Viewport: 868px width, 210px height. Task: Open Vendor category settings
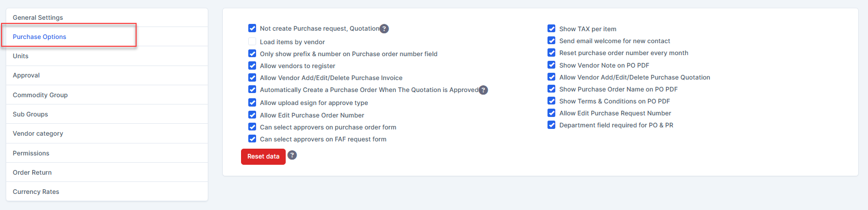(38, 134)
